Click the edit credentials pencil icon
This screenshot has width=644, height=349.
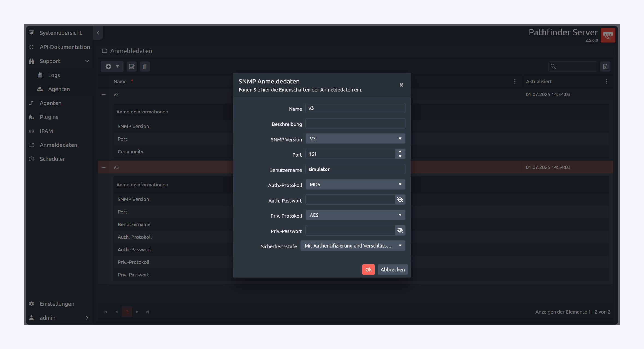[x=132, y=67]
